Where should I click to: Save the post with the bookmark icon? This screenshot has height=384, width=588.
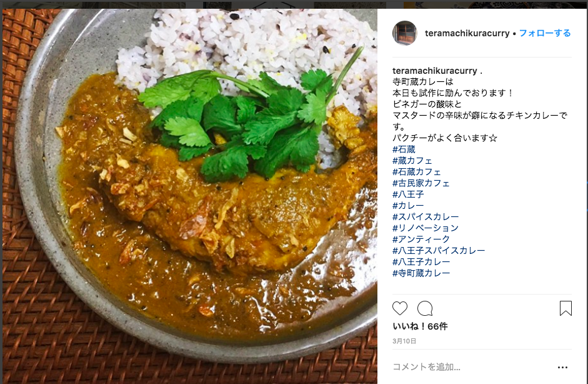coord(566,308)
